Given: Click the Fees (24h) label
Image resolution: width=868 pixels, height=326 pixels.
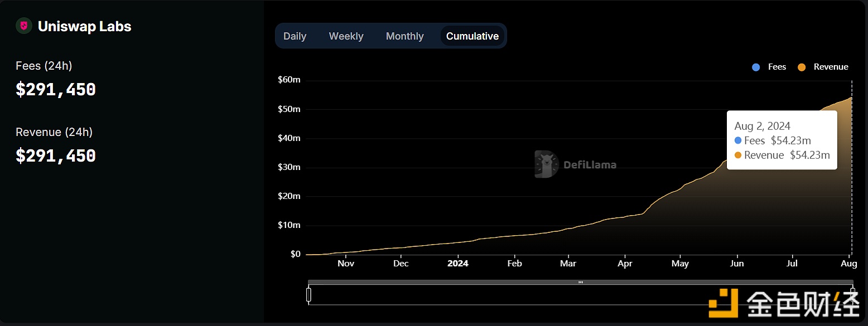Looking at the screenshot, I should [x=44, y=66].
